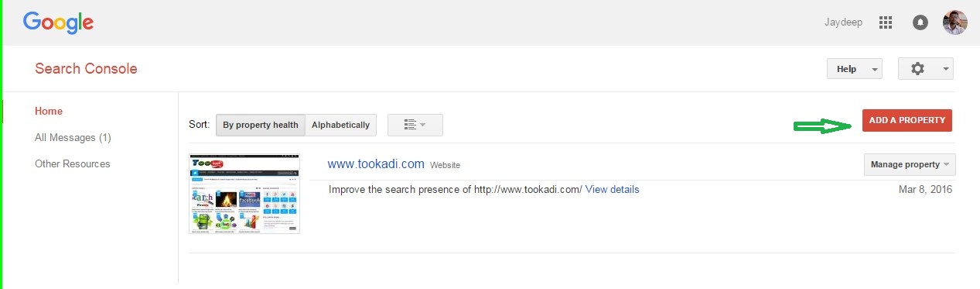Sort properties by property health

point(260,125)
